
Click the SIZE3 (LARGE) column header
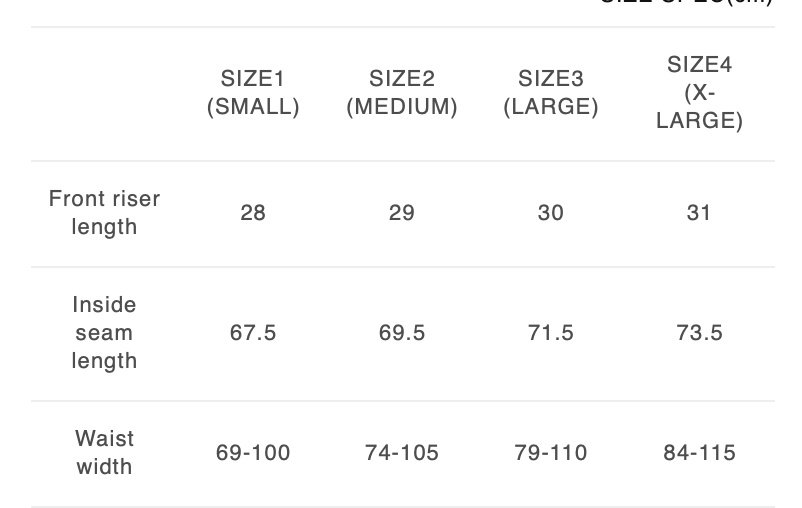[551, 93]
